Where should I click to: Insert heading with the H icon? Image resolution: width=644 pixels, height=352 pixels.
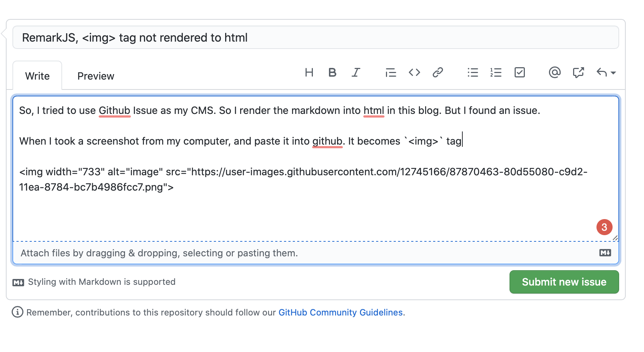(309, 72)
